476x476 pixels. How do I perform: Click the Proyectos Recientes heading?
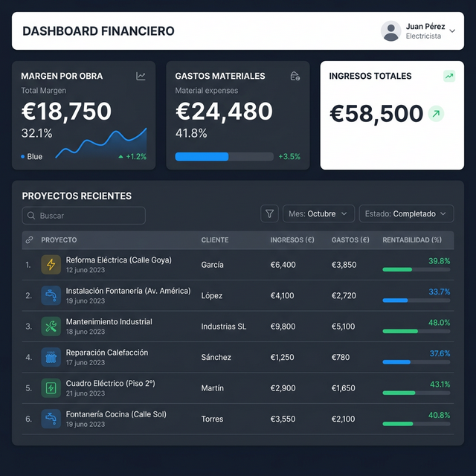tap(77, 196)
